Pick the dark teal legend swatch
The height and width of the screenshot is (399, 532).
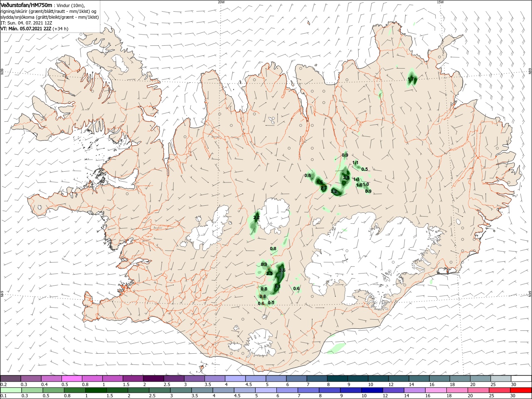[337, 379]
